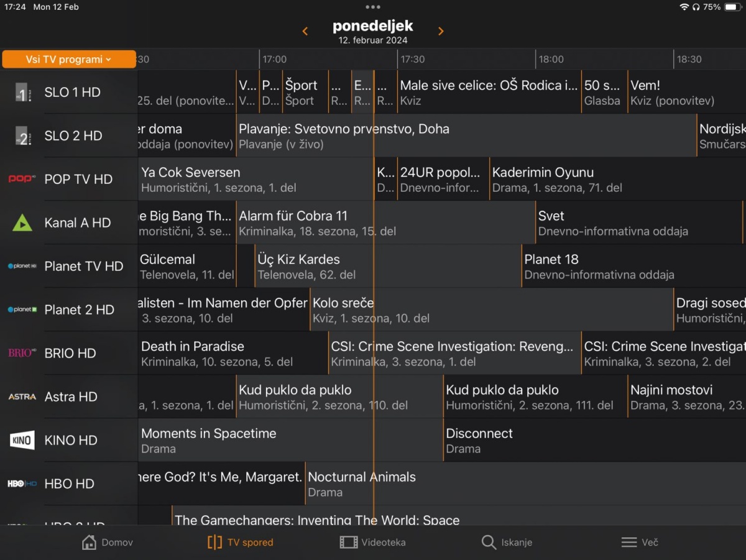Tap the HBO HD channel logo

tap(22, 484)
